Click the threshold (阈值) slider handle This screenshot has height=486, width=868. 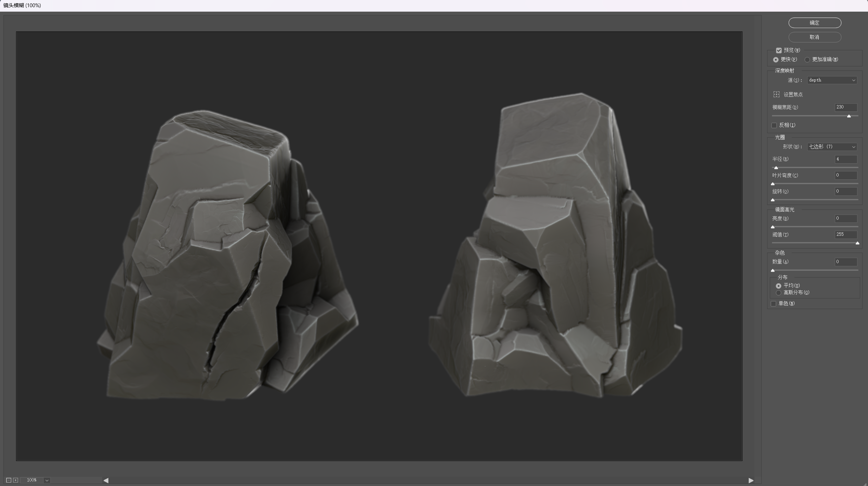click(857, 243)
